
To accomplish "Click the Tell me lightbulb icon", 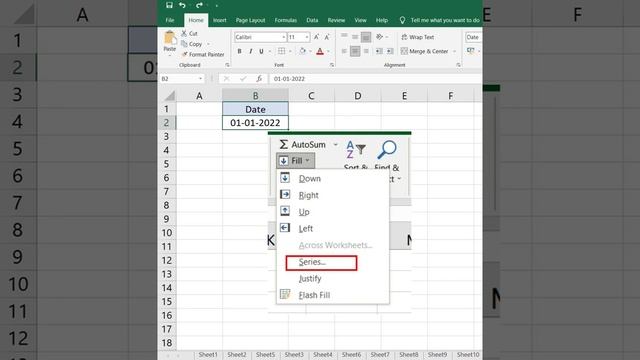I will 402,20.
